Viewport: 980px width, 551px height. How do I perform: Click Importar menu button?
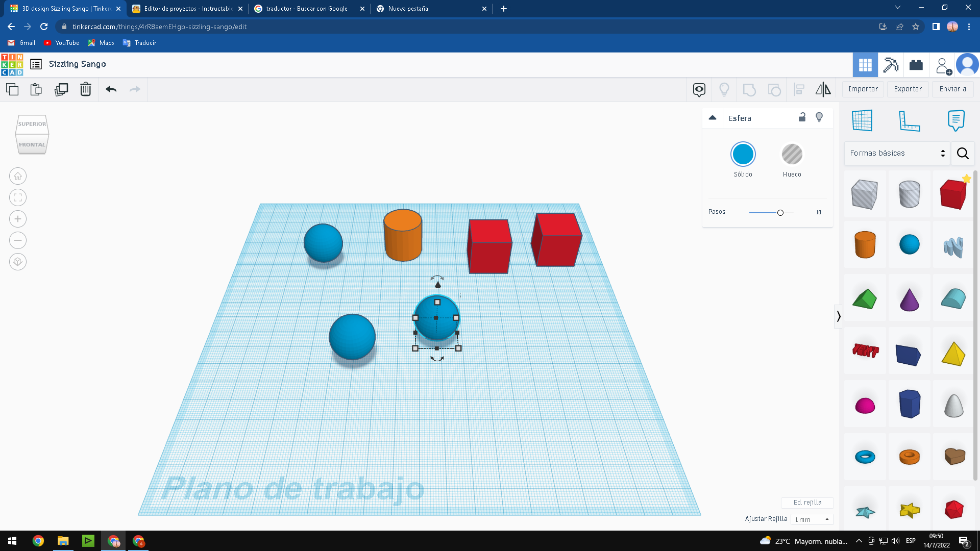[864, 89]
